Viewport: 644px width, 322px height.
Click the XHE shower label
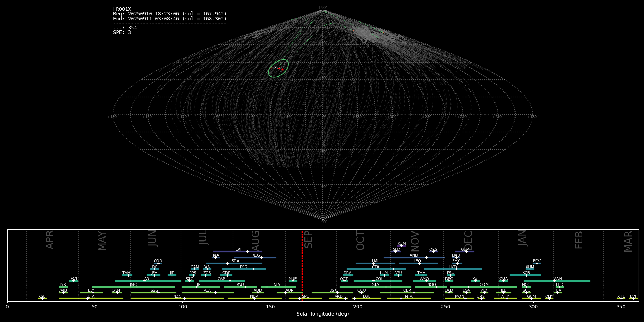click(x=621, y=297)
